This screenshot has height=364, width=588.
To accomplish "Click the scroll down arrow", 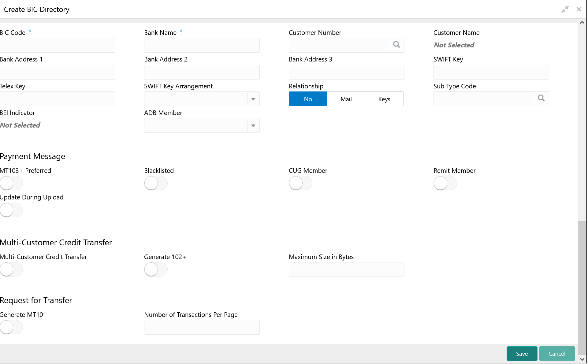I will click(582, 359).
